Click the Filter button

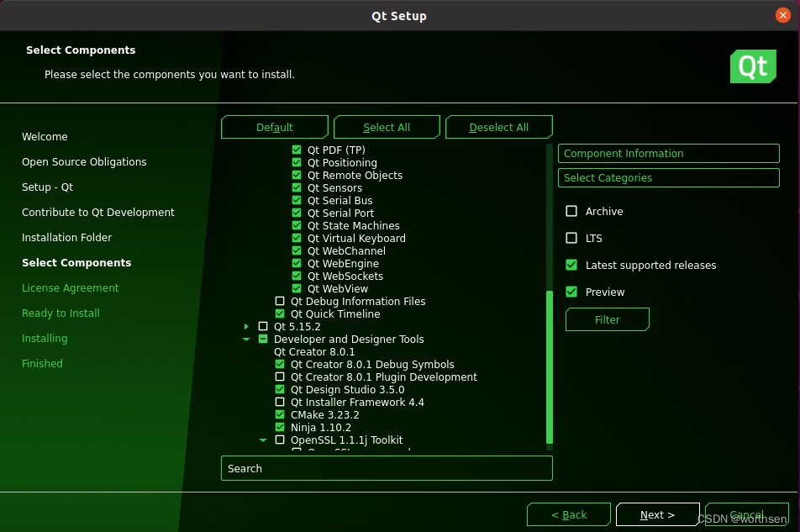coord(607,320)
